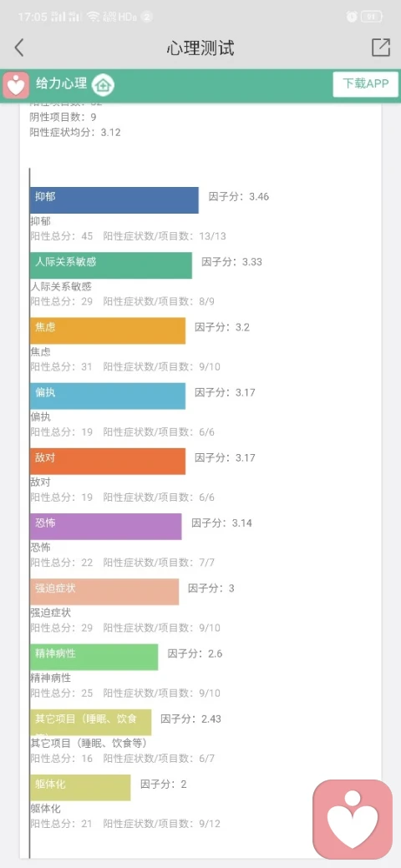Select the green 人际关系敏感 bar
This screenshot has width=401, height=868.
tap(111, 265)
